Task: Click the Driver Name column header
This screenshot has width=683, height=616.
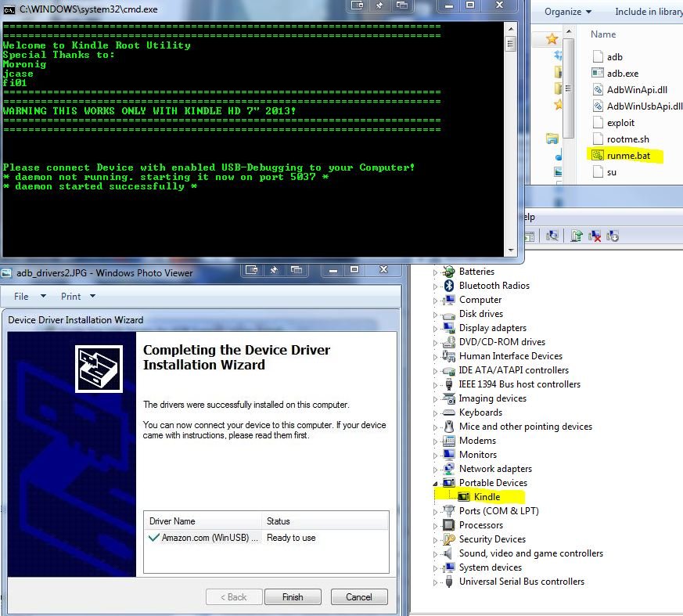Action: [x=172, y=521]
